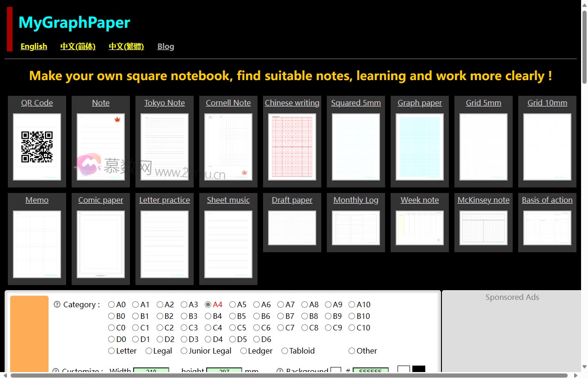Click the Width input field
Screen dimensions: 588x379
pos(152,372)
